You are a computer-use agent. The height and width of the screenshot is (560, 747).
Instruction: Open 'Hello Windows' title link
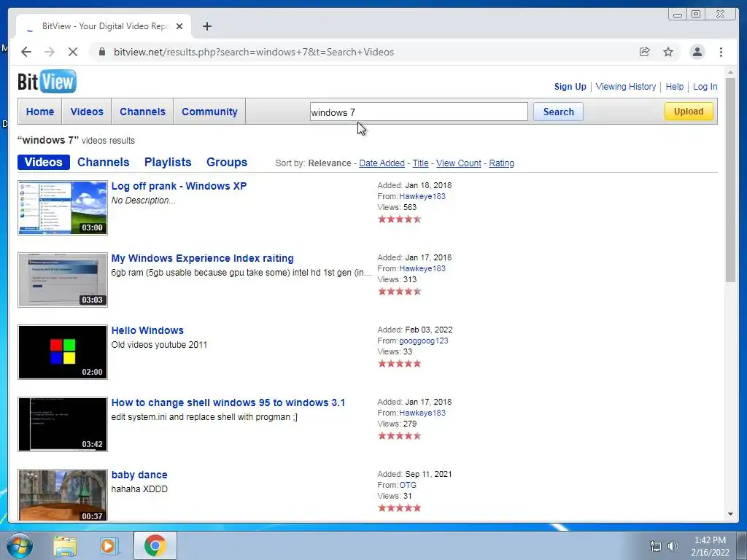coord(147,330)
